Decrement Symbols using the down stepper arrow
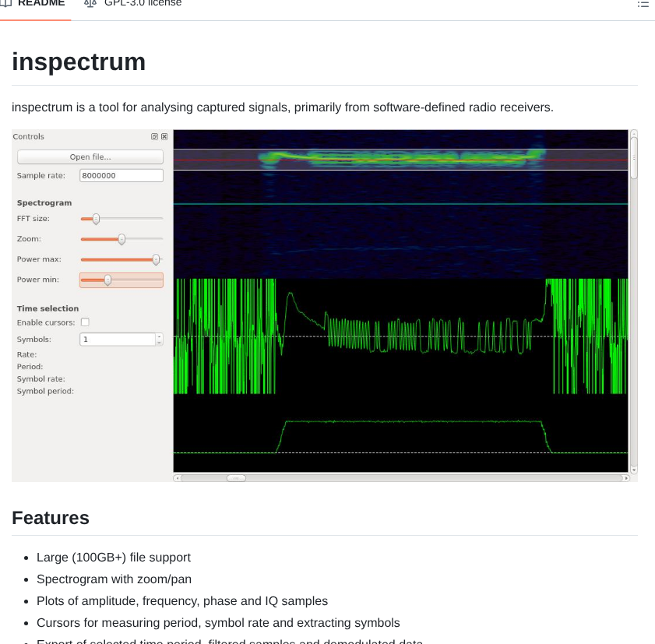Viewport: 655px width, 644px height. (x=157, y=342)
